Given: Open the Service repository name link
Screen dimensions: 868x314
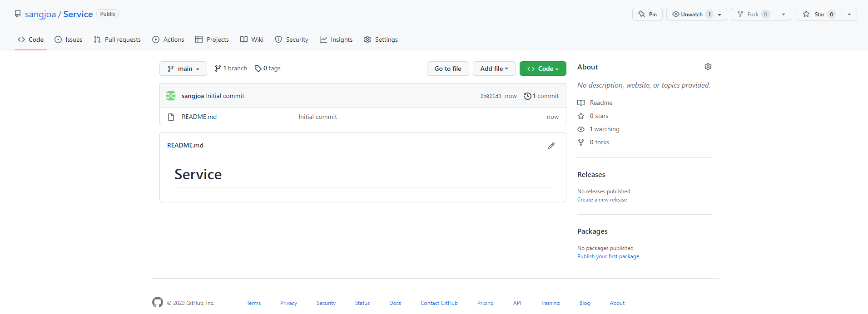Looking at the screenshot, I should click(x=78, y=14).
